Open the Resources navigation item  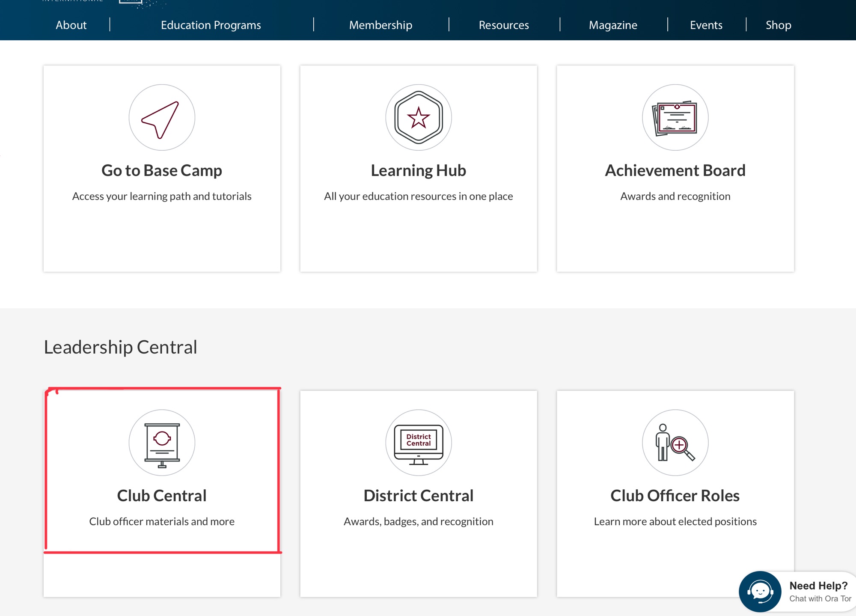[x=503, y=25]
